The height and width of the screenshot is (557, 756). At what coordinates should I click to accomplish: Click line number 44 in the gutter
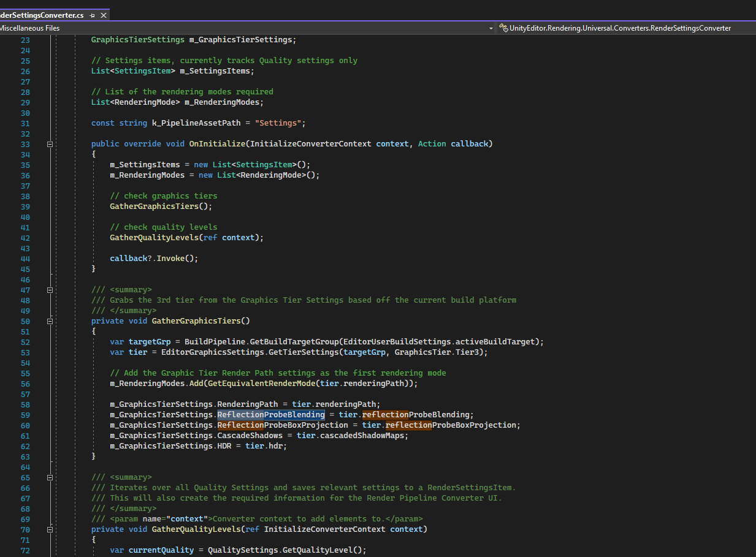[25, 258]
